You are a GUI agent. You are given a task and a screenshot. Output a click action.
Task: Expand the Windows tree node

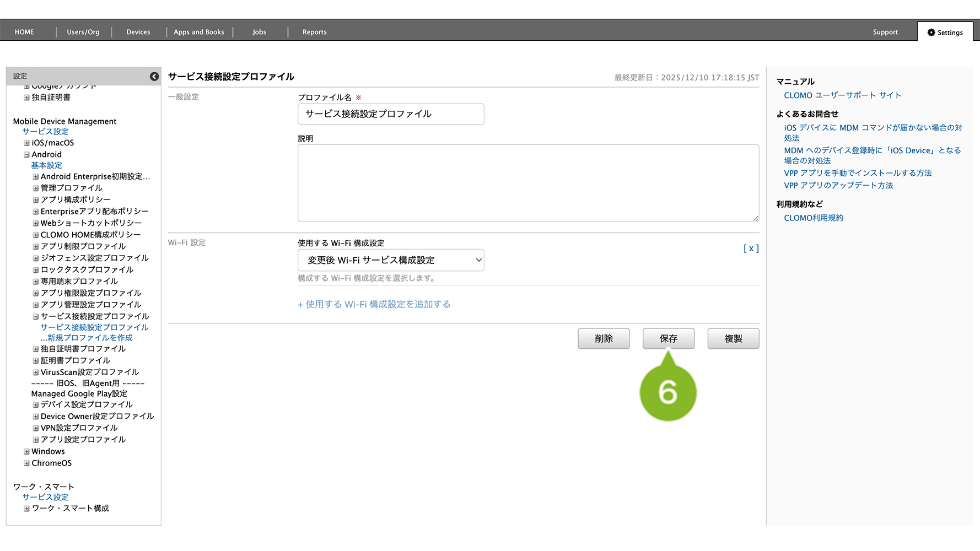26,452
